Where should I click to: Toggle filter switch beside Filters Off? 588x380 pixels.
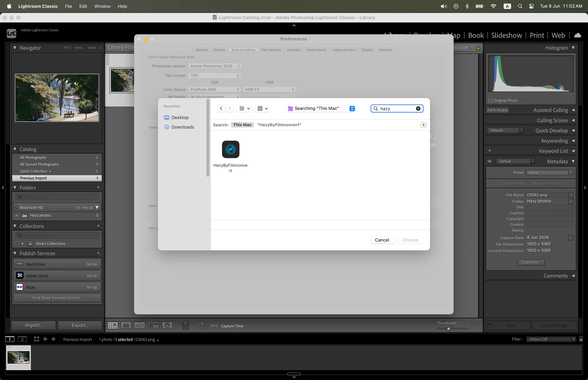pyautogui.click(x=581, y=339)
